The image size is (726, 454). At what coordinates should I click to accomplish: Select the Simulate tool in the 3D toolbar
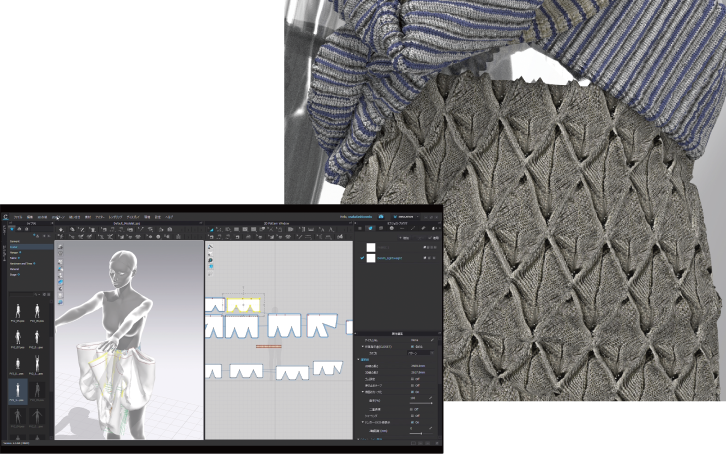(62, 229)
